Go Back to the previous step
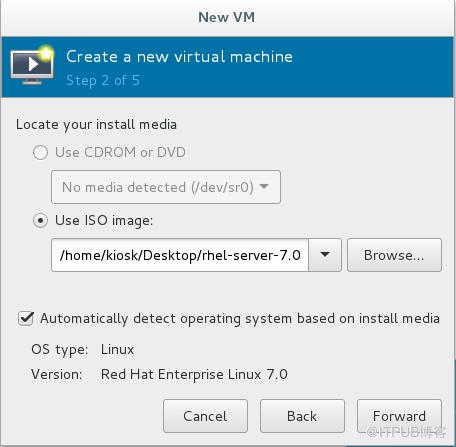Image resolution: width=456 pixels, height=447 pixels. [302, 416]
